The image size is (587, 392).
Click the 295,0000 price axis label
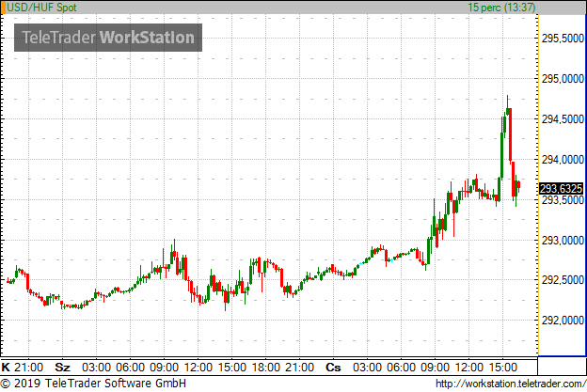tap(563, 79)
